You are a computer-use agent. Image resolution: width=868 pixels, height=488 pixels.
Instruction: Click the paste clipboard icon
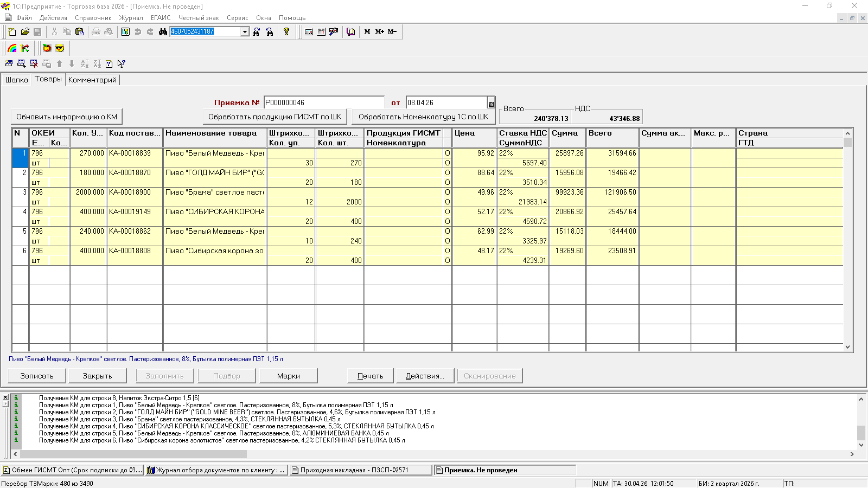point(79,32)
